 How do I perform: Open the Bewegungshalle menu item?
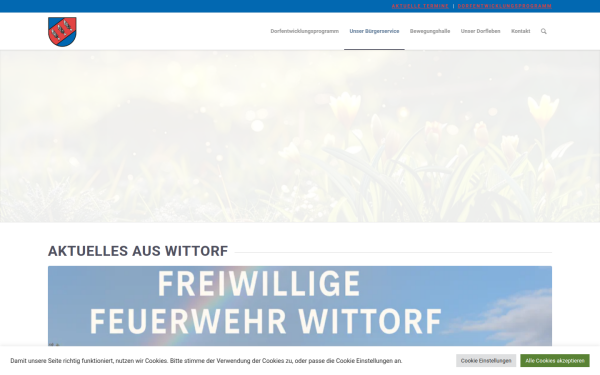[430, 31]
